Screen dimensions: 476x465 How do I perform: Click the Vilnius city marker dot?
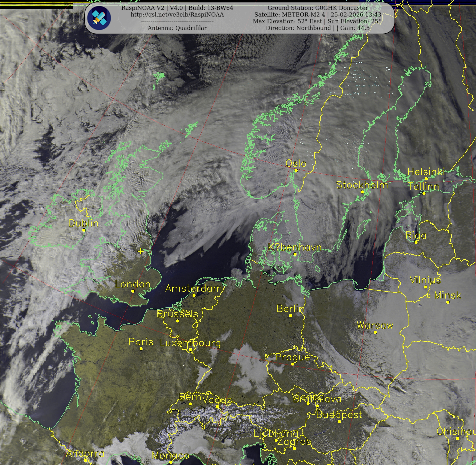pyautogui.click(x=426, y=287)
